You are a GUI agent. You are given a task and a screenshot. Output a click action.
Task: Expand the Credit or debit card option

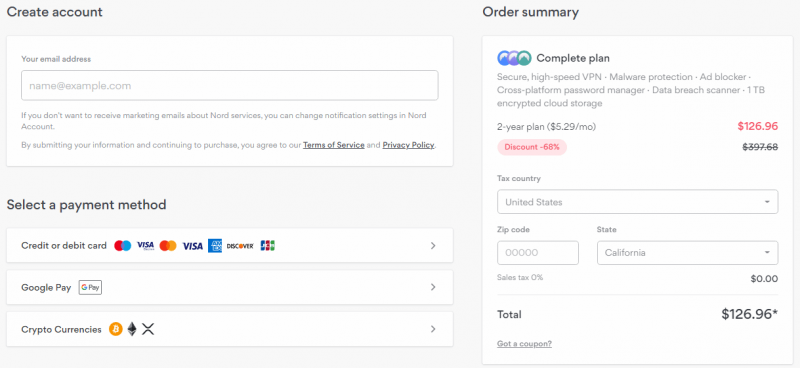click(230, 246)
